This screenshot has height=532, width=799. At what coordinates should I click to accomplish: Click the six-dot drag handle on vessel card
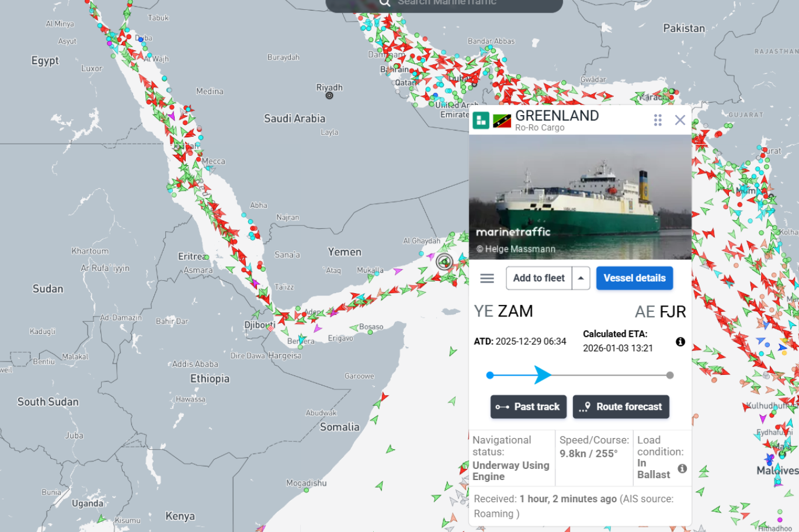[x=658, y=120]
